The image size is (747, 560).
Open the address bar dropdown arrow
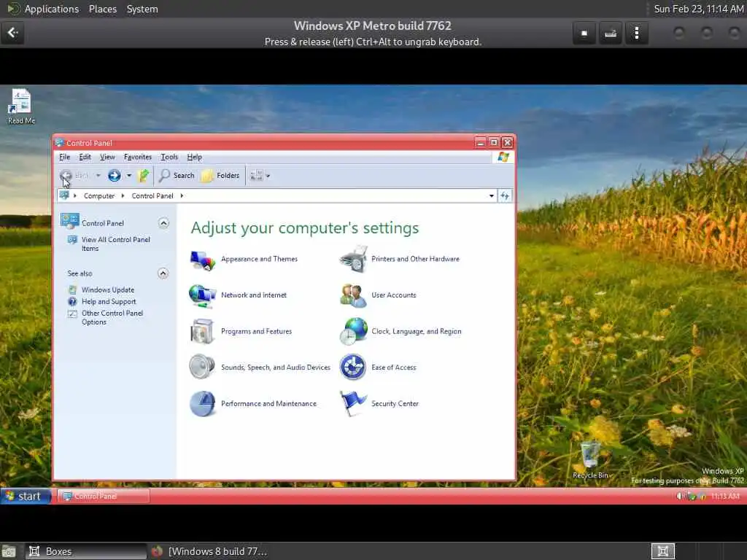(x=492, y=195)
